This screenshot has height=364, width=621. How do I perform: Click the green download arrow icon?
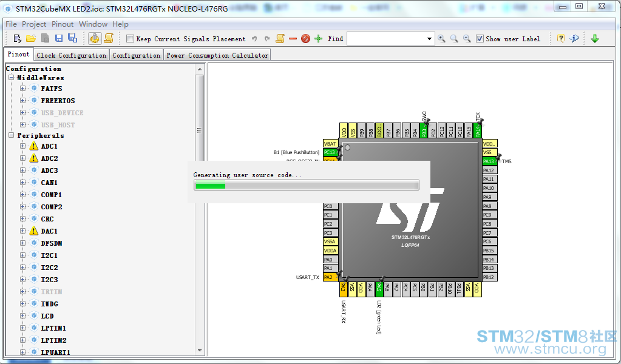coord(595,38)
